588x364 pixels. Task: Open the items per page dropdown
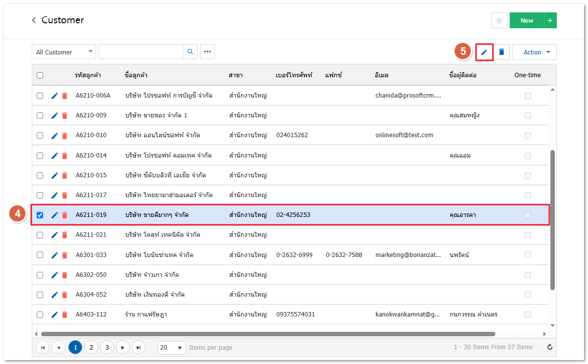point(171,348)
